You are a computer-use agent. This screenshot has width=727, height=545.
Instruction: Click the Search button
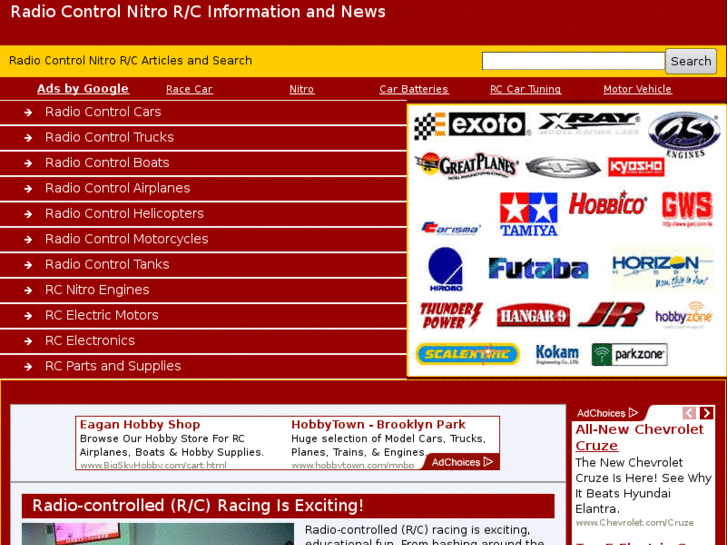pos(691,61)
